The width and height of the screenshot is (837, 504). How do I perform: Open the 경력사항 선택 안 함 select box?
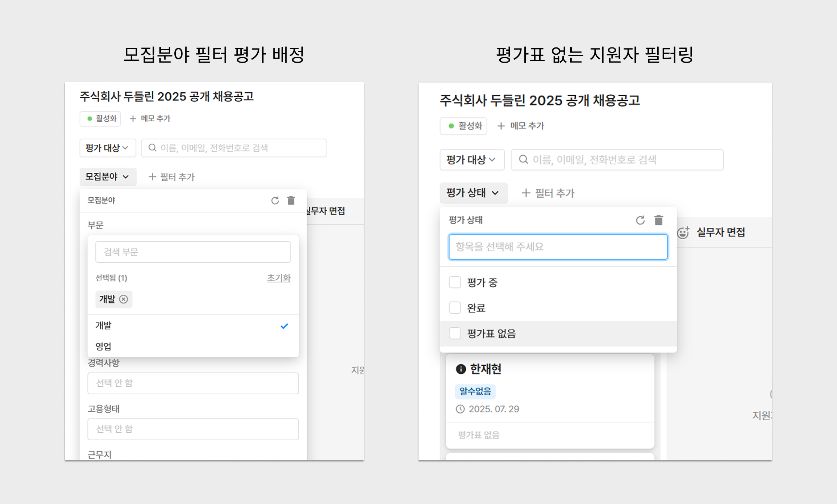pos(193,383)
